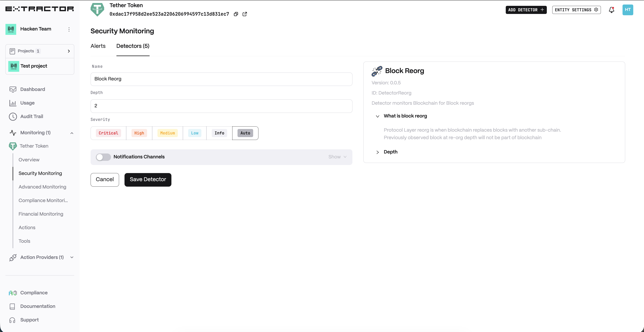Image resolution: width=644 pixels, height=332 pixels.
Task: Go to Audit Trail clock icon
Action: point(13,117)
